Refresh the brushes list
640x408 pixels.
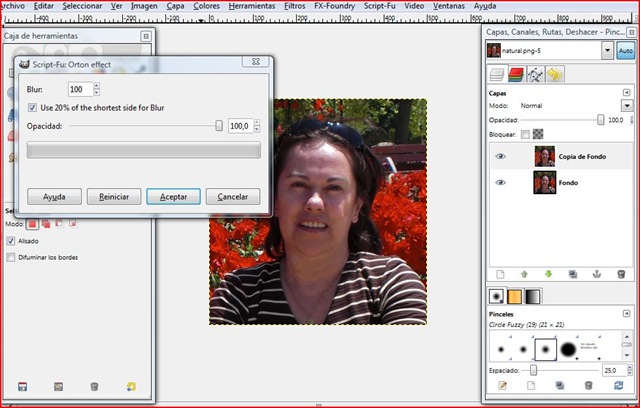pos(618,385)
